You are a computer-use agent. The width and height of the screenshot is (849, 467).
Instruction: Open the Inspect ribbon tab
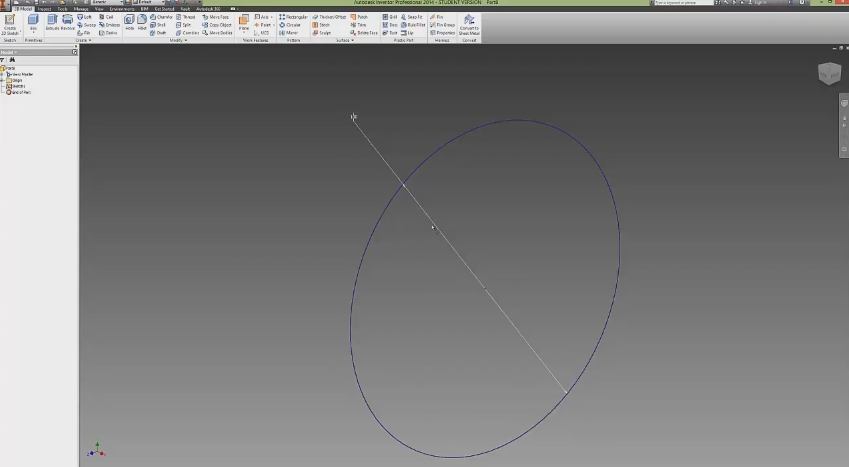coord(44,9)
